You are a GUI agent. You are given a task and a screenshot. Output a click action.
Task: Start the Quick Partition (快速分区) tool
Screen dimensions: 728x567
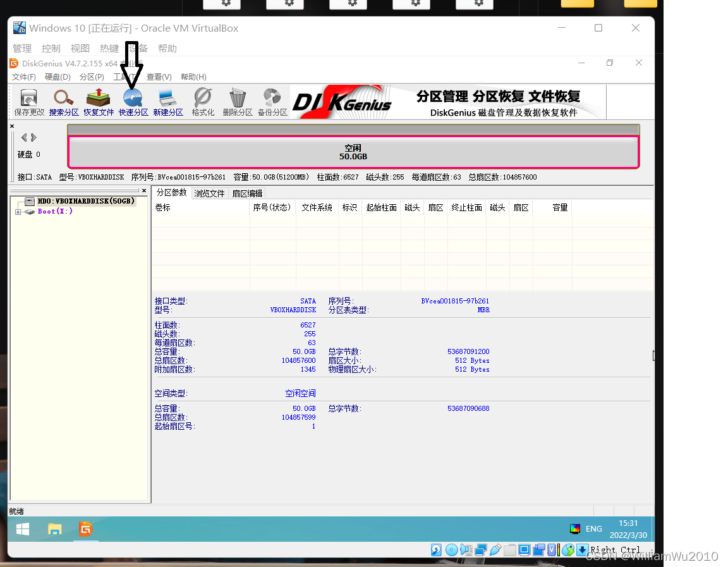(133, 102)
